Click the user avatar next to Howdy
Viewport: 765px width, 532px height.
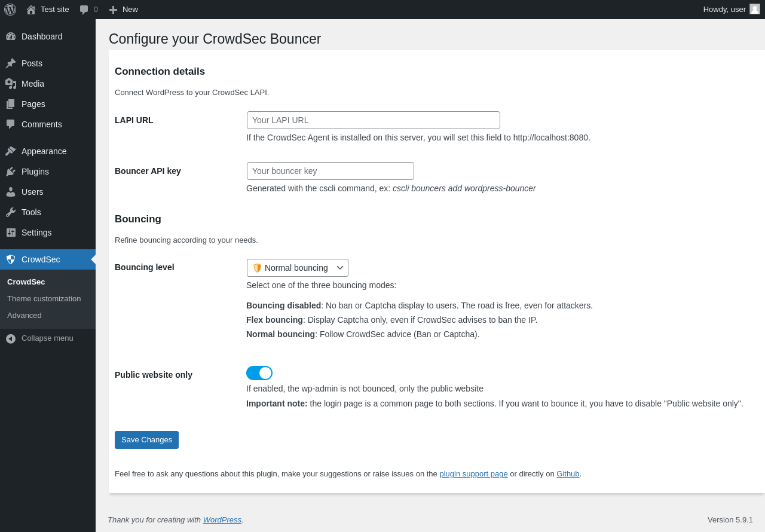pos(755,9)
